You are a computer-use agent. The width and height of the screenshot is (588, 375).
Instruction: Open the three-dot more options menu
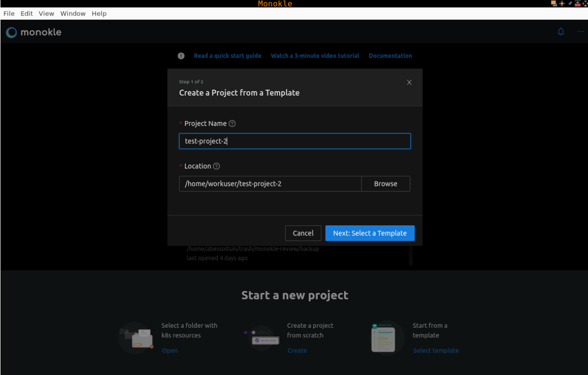580,32
